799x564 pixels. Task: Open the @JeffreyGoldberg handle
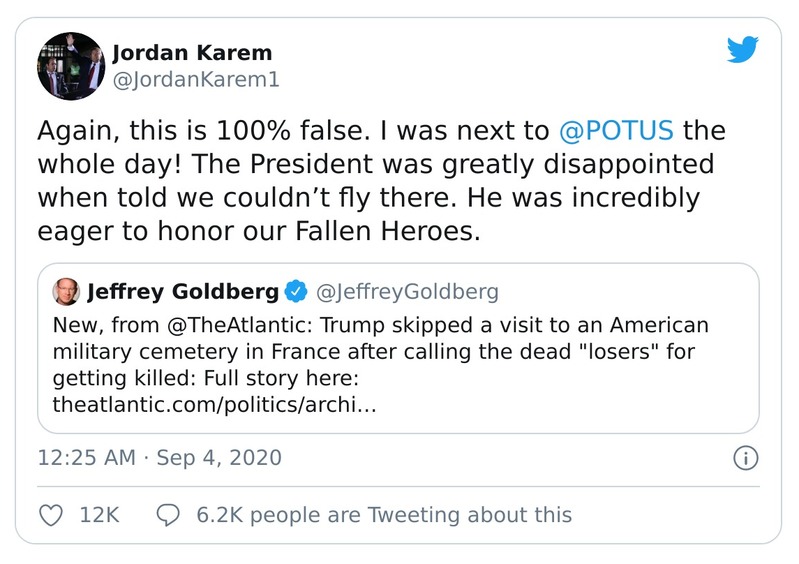coord(407,293)
